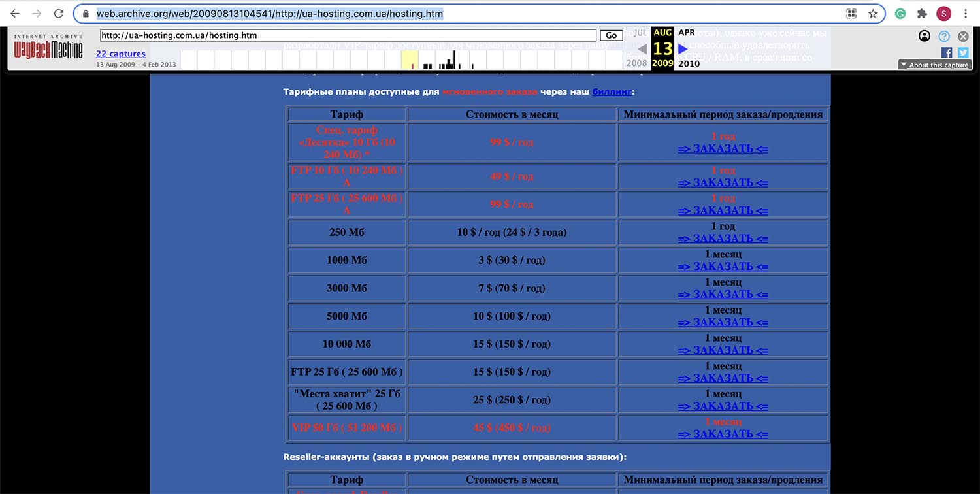Open the QR/tab grid icon in the address bar
The image size is (980, 494).
[851, 13]
